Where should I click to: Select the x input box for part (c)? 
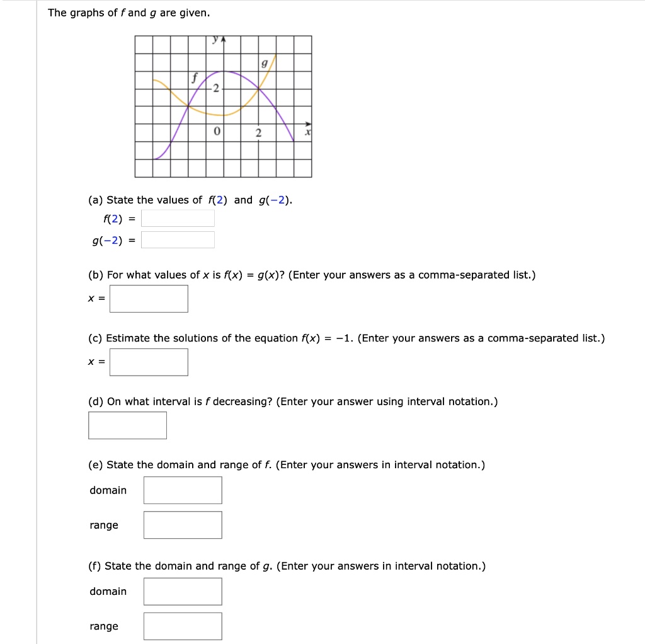pos(149,361)
